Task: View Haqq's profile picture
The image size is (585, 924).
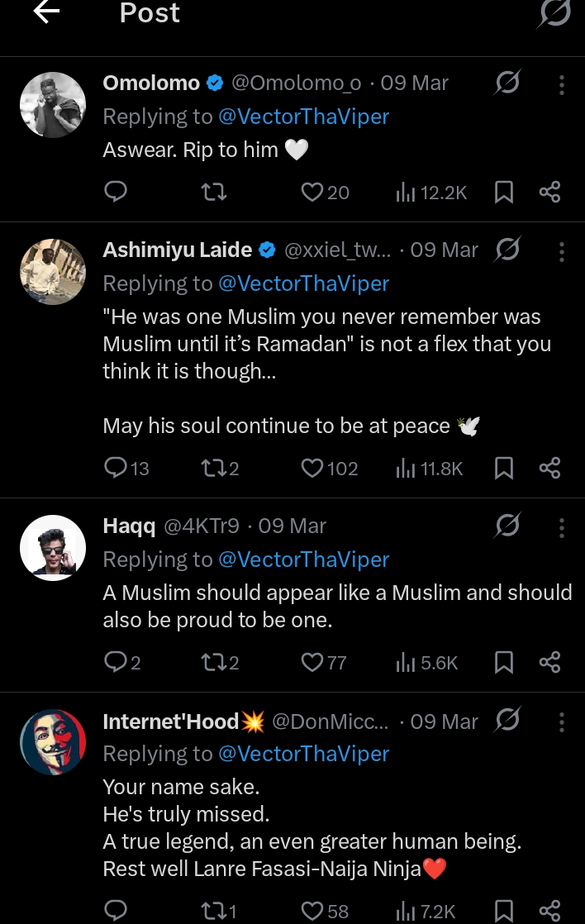Action: (x=53, y=547)
